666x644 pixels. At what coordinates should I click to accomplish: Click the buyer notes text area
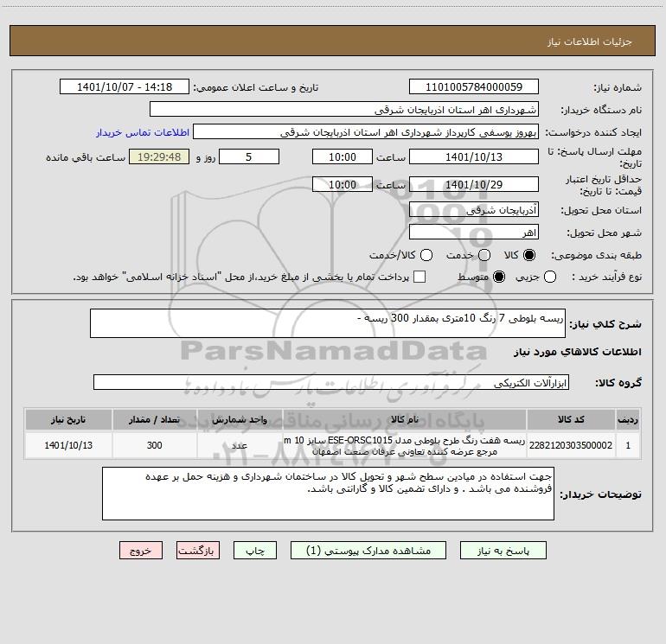point(328,494)
